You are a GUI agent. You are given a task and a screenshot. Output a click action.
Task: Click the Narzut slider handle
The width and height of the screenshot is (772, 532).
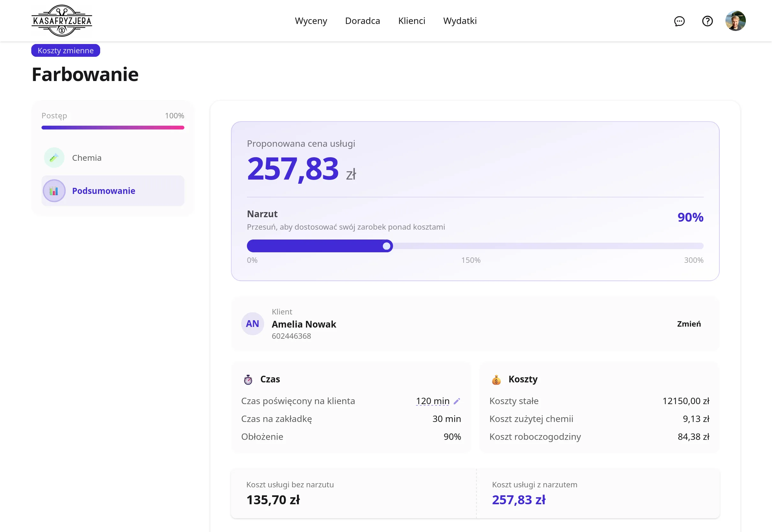coord(386,246)
